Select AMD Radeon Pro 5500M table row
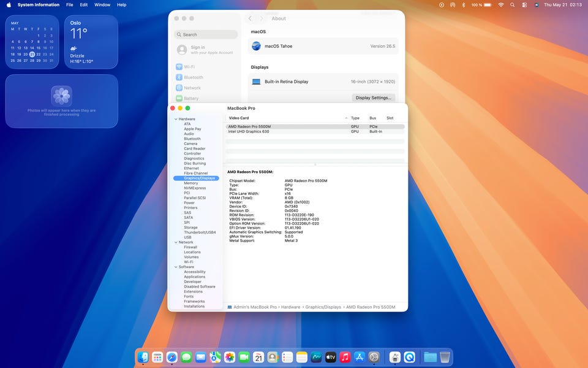The height and width of the screenshot is (368, 588). pos(315,127)
